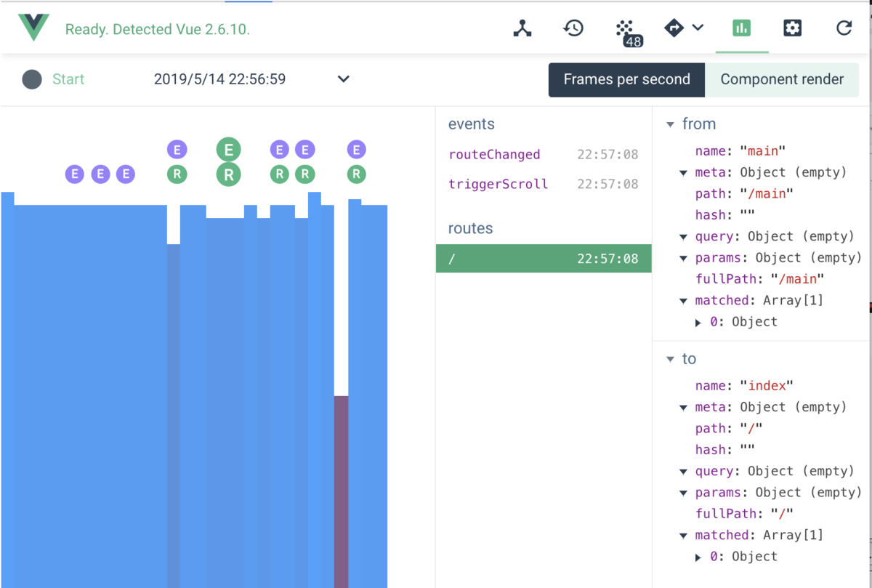Select the triggerScroll event row
Image resolution: width=872 pixels, height=588 pixels.
(544, 184)
